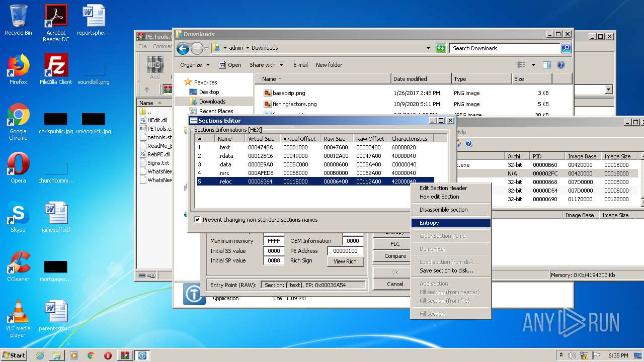Select fishingfactors.png file
Image resolution: width=644 pixels, height=362 pixels.
pos(294,104)
